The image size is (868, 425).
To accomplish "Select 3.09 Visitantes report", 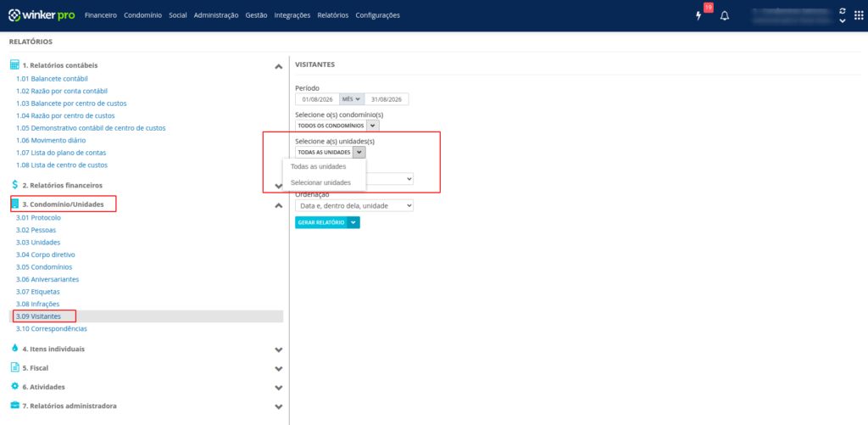I will pos(39,316).
